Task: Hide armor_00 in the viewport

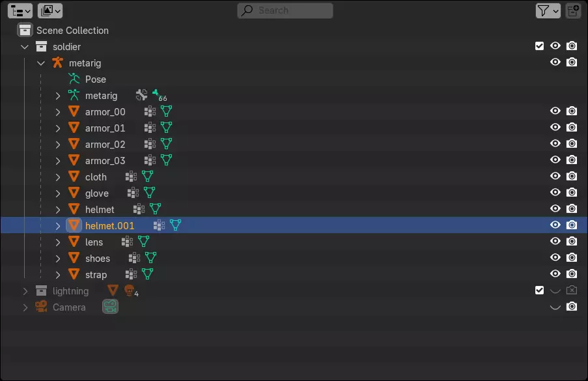Action: [555, 111]
